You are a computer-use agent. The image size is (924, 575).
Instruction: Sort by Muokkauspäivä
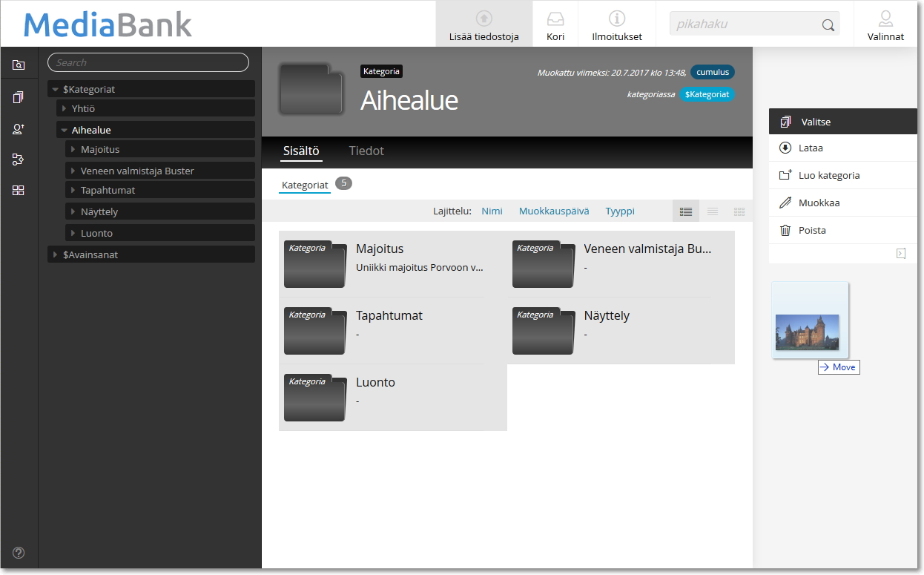click(x=553, y=211)
